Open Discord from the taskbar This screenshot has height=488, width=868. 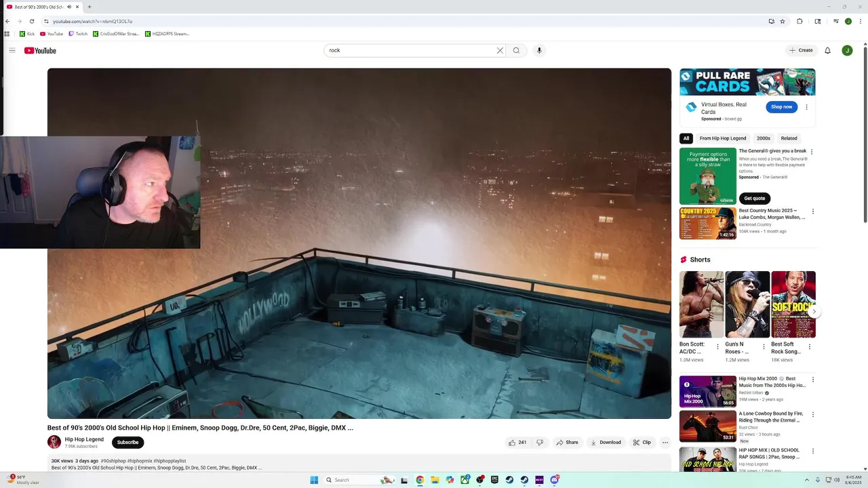554,480
